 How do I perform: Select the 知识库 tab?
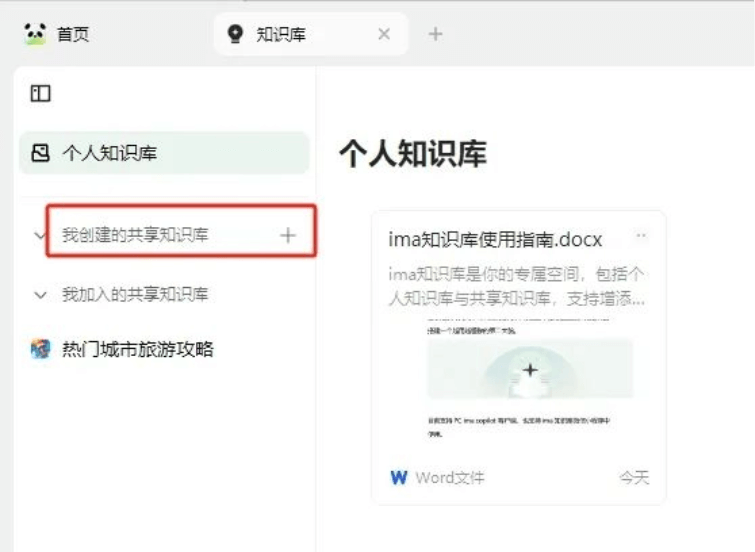[x=311, y=34]
